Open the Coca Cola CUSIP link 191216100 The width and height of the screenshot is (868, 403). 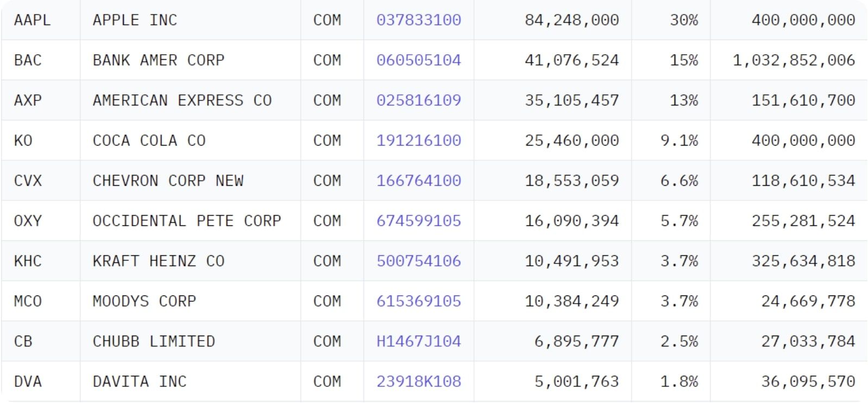click(419, 141)
